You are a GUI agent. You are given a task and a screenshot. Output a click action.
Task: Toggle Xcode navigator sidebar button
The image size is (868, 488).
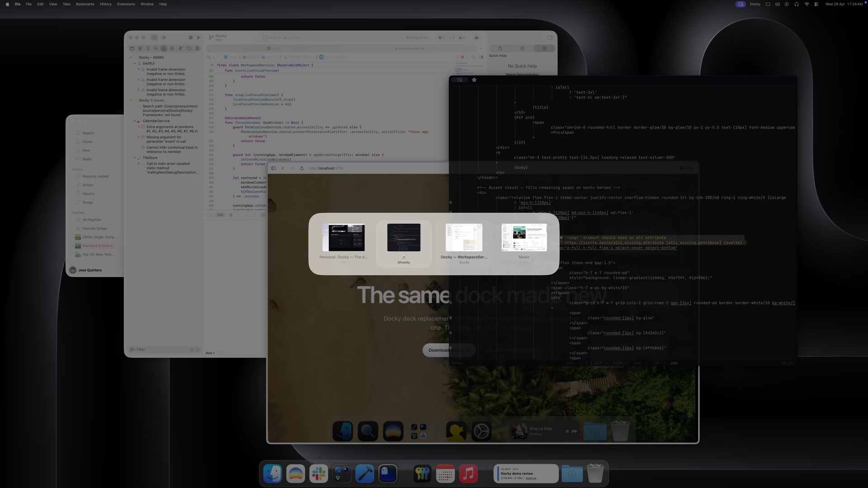(x=154, y=38)
